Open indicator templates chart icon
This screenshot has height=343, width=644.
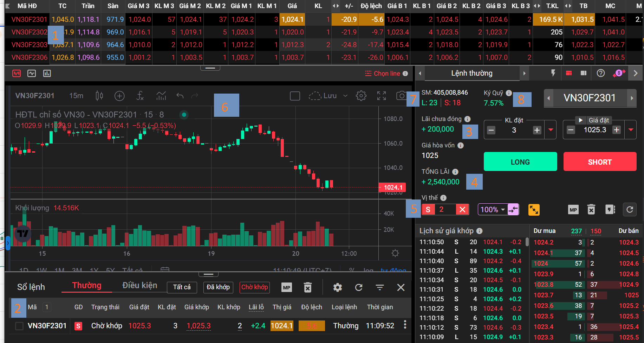(161, 96)
